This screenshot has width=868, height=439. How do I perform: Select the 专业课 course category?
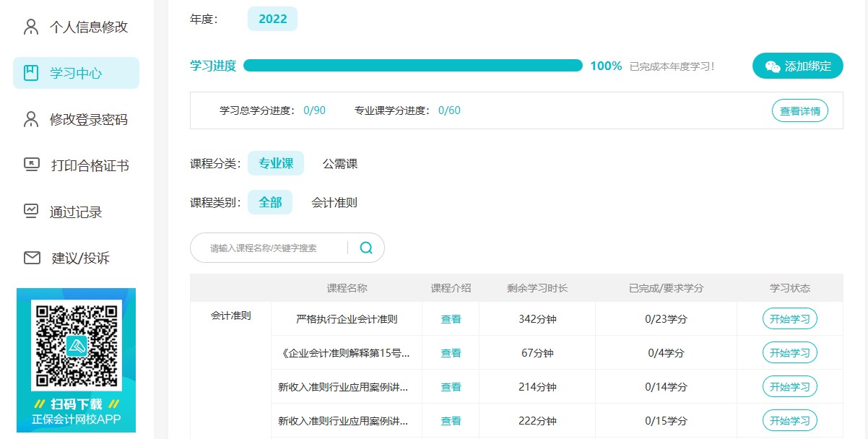click(x=276, y=164)
